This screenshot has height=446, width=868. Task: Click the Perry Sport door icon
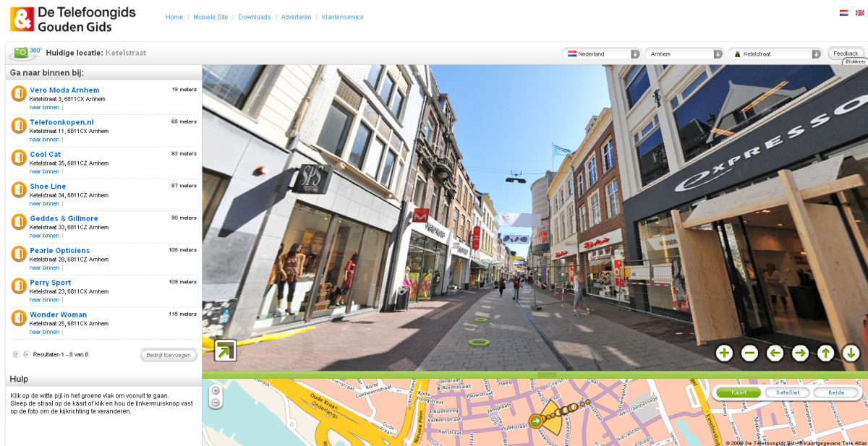click(19, 286)
